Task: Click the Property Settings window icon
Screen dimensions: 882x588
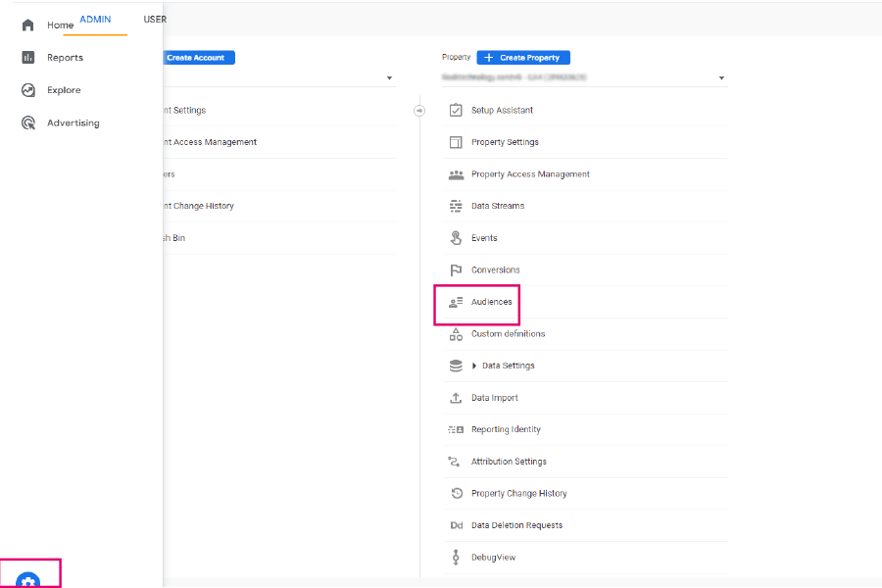Action: 456,142
